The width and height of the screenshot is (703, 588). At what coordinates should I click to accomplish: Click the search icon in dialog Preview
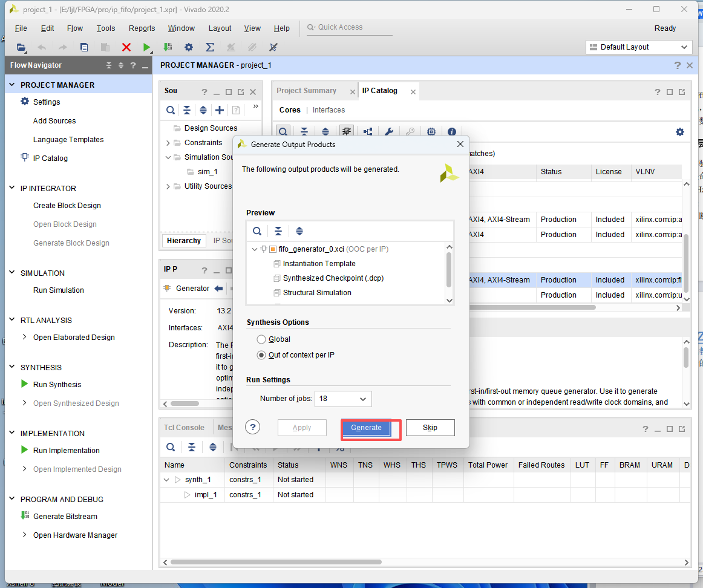click(x=257, y=231)
